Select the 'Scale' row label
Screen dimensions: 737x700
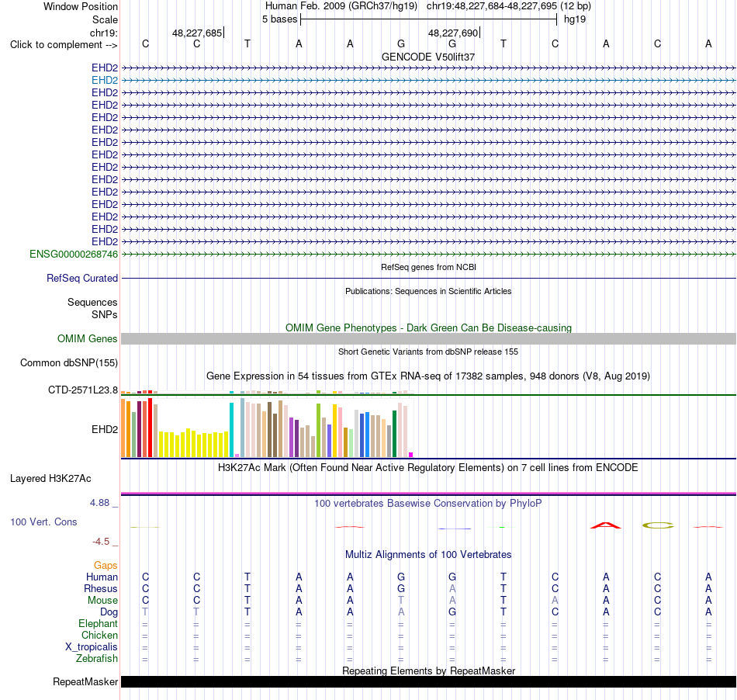tap(105, 19)
